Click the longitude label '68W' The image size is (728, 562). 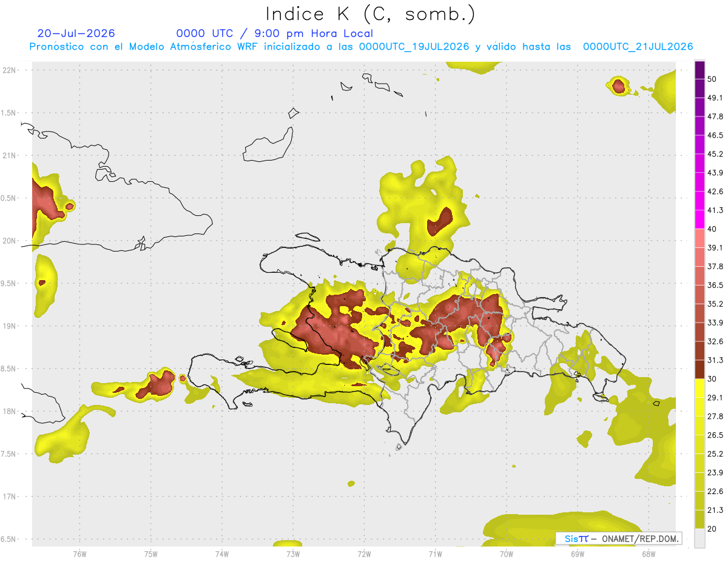click(649, 554)
